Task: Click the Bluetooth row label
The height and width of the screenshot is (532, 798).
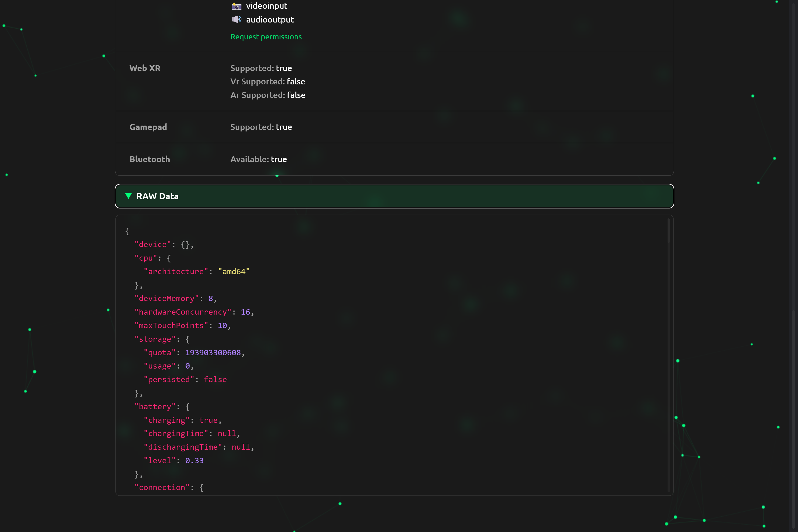Action: tap(150, 159)
